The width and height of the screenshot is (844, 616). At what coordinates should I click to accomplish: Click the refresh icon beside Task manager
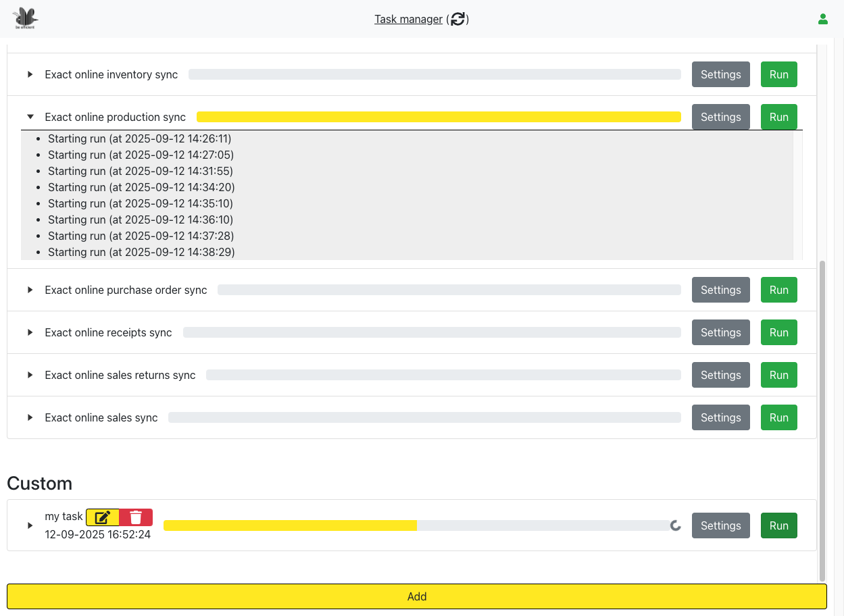click(458, 19)
